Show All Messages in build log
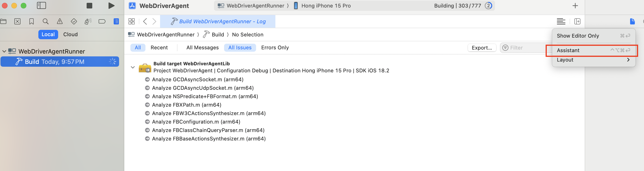The width and height of the screenshot is (644, 171). (202, 48)
